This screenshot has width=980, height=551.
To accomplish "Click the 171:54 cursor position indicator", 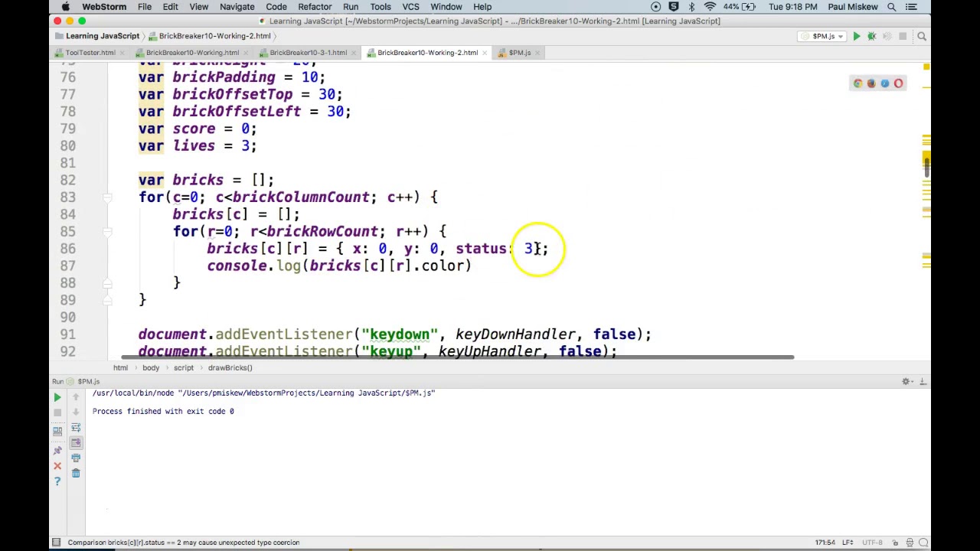I will (825, 543).
